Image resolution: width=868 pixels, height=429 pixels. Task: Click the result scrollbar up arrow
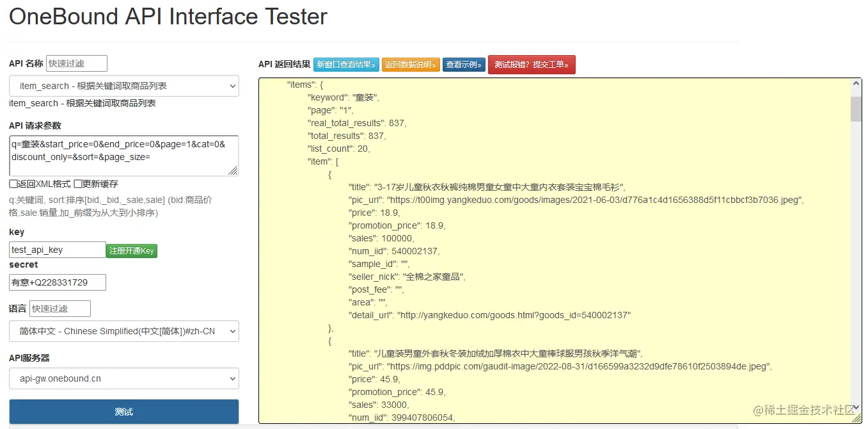856,85
